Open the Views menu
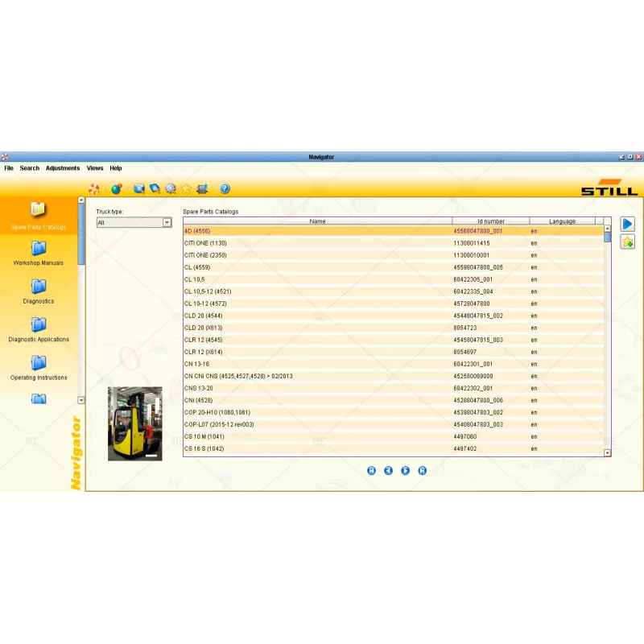644x644 pixels. 95,168
